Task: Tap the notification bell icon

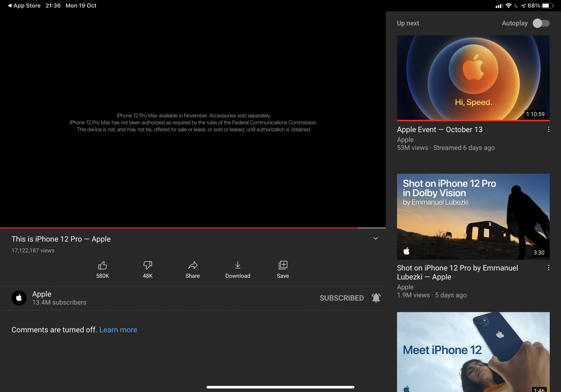Action: pyautogui.click(x=376, y=298)
